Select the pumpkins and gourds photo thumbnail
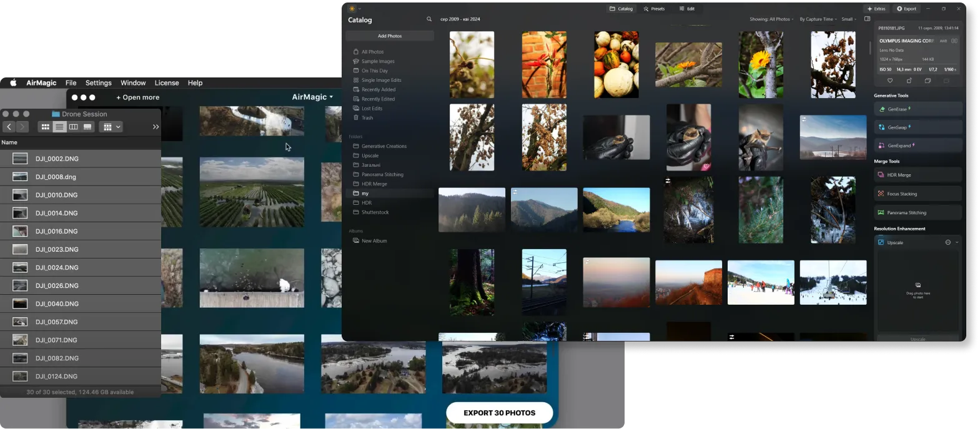Screen dimensions: 980x429 coord(616,65)
